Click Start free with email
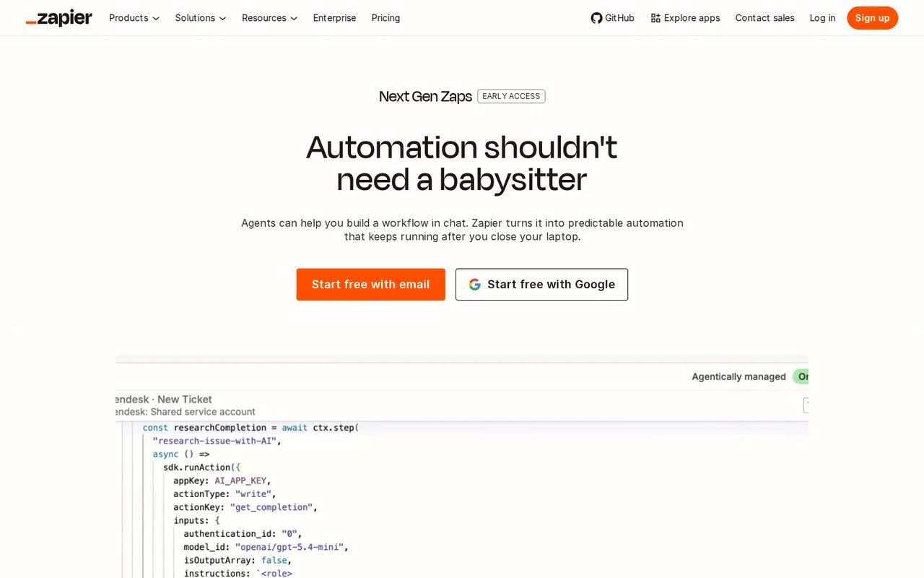This screenshot has width=924, height=578. click(370, 285)
